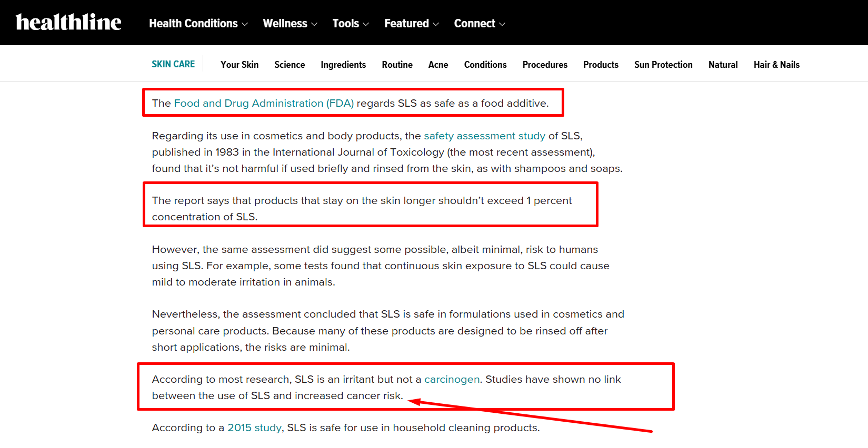Click the text 'mild to moderate irritation in animals.'
This screenshot has height=448, width=868.
pos(244,282)
